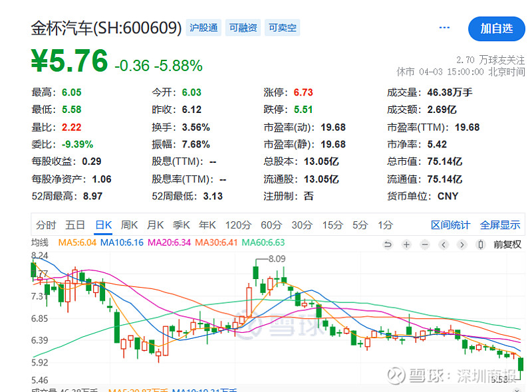Zoom in on the K-line chart
532x392 pixels.
click(406, 245)
